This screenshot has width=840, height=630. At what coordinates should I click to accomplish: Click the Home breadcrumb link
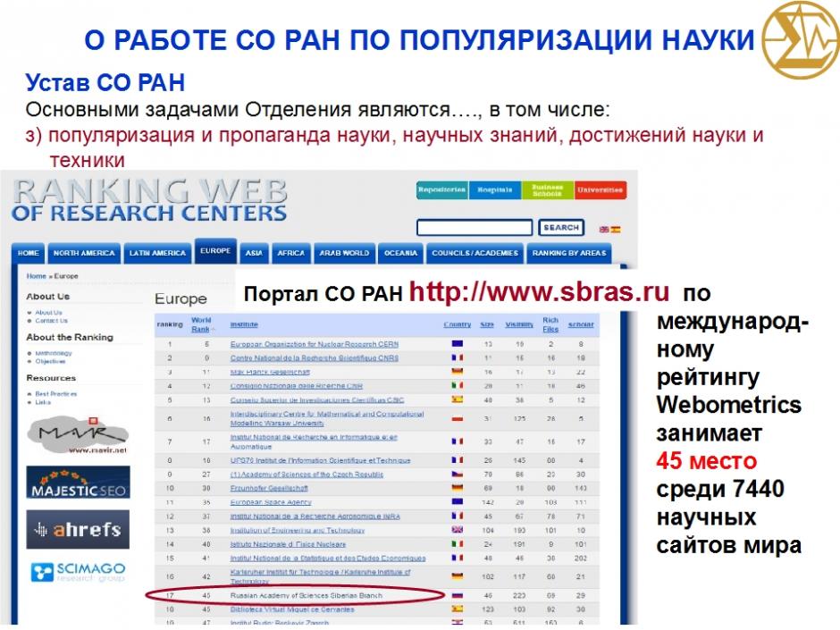pyautogui.click(x=37, y=276)
